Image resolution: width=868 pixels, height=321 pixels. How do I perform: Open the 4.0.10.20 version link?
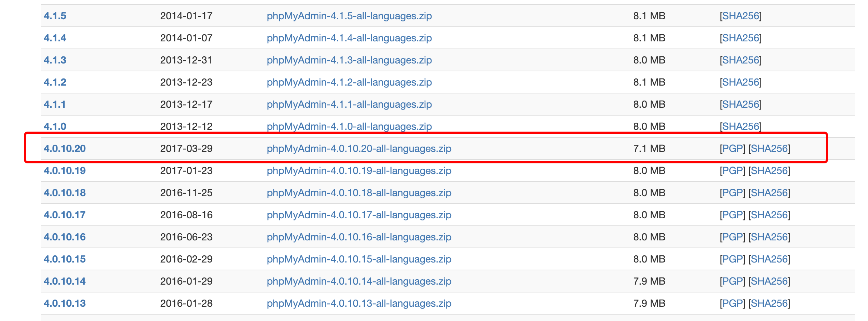(65, 148)
